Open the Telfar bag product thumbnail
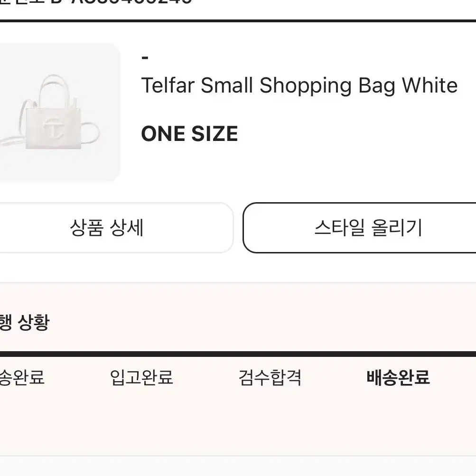Viewport: 476px width, 476px height. click(60, 113)
